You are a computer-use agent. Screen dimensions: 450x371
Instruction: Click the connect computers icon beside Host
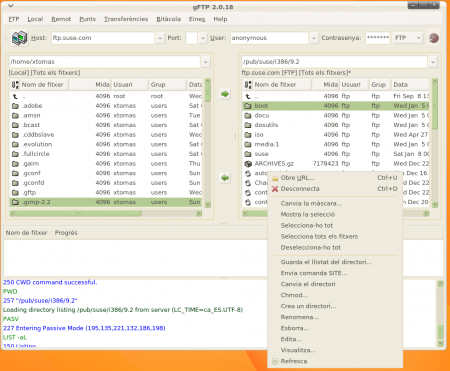[x=19, y=38]
